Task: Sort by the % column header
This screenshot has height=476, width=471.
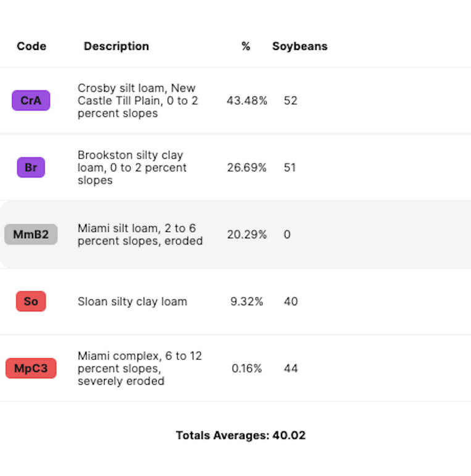Action: click(x=246, y=46)
